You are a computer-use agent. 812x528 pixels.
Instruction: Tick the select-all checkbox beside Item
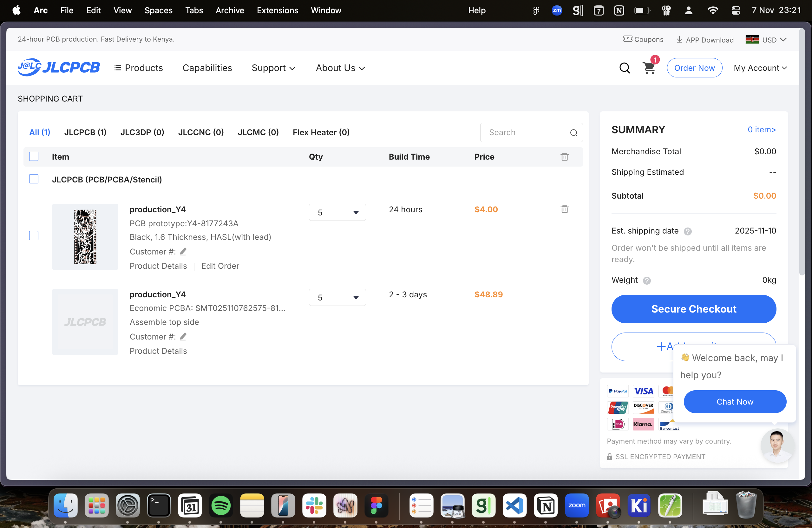[x=34, y=156]
